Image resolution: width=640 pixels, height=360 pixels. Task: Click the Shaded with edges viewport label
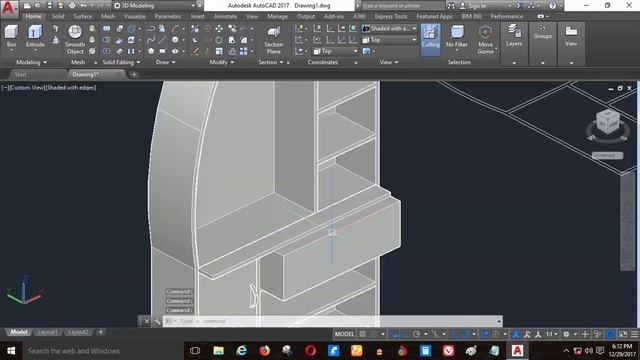[71, 88]
